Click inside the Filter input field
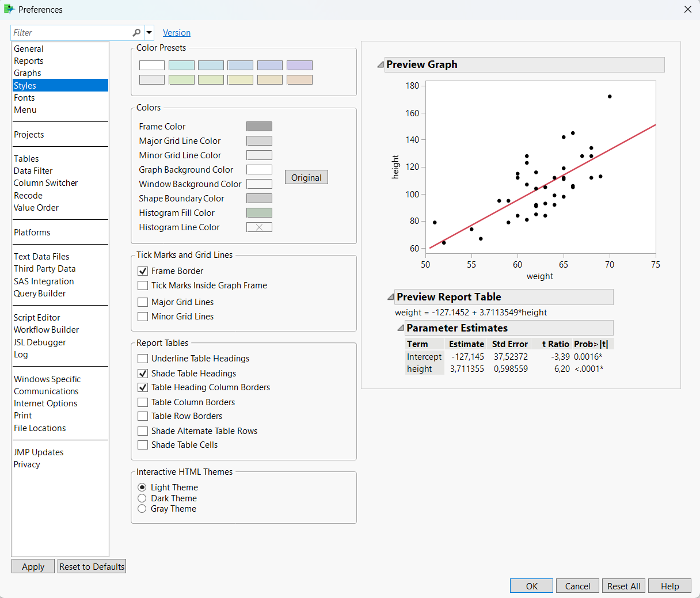This screenshot has width=700, height=598. [69, 33]
